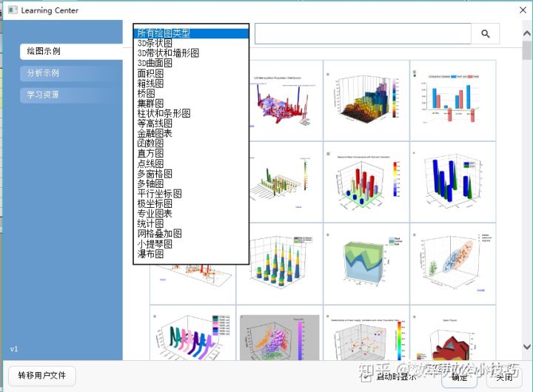Image resolution: width=533 pixels, height=392 pixels.
Task: Open the 3D stacked area graph thumbnail
Action: click(x=366, y=263)
